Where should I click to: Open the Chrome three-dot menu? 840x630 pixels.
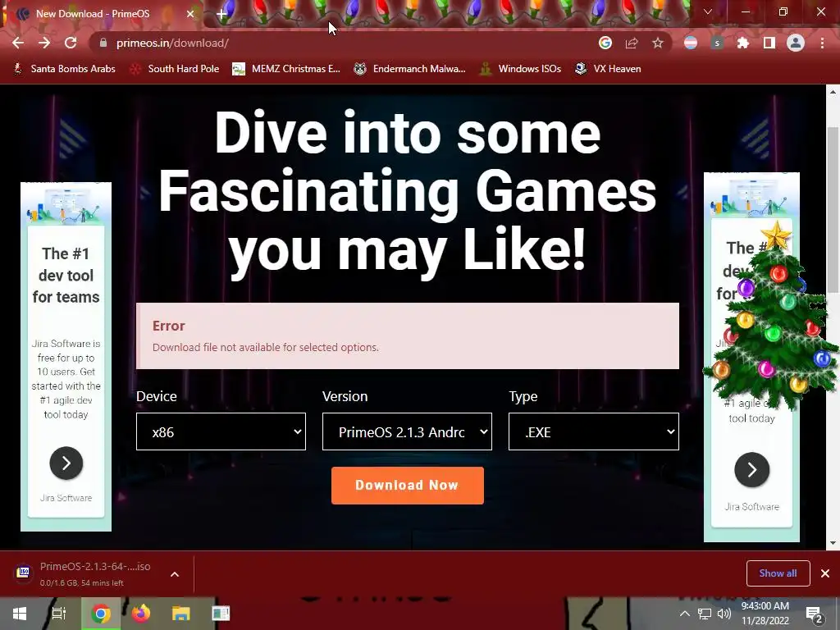tap(822, 43)
